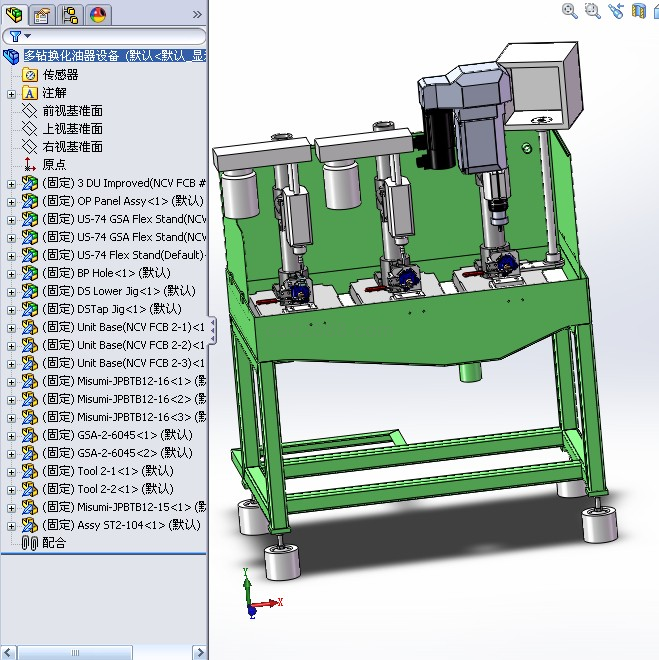This screenshot has height=660, width=659.
Task: Open the tree filter dropdown
Action: [x=19, y=36]
